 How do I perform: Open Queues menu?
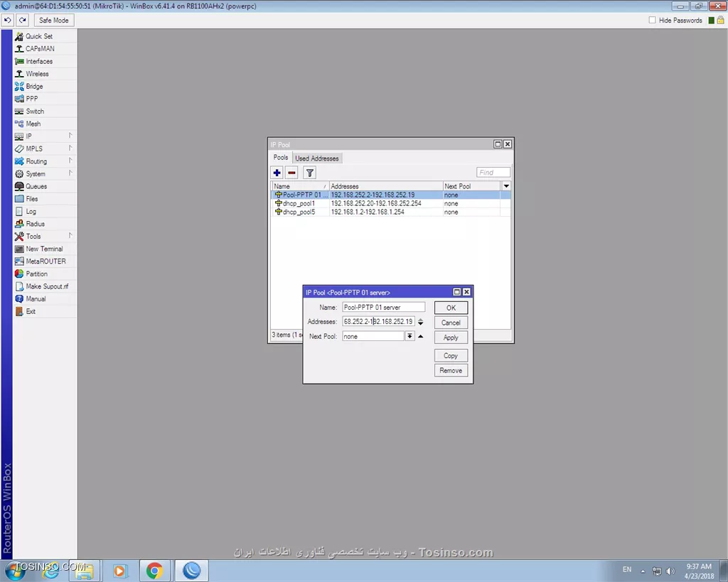click(36, 187)
